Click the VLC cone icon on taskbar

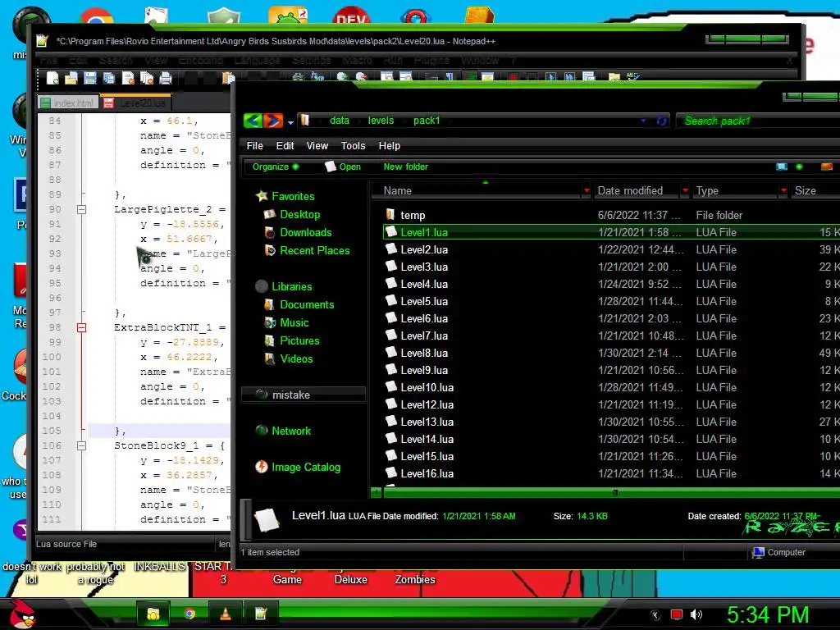pyautogui.click(x=226, y=614)
